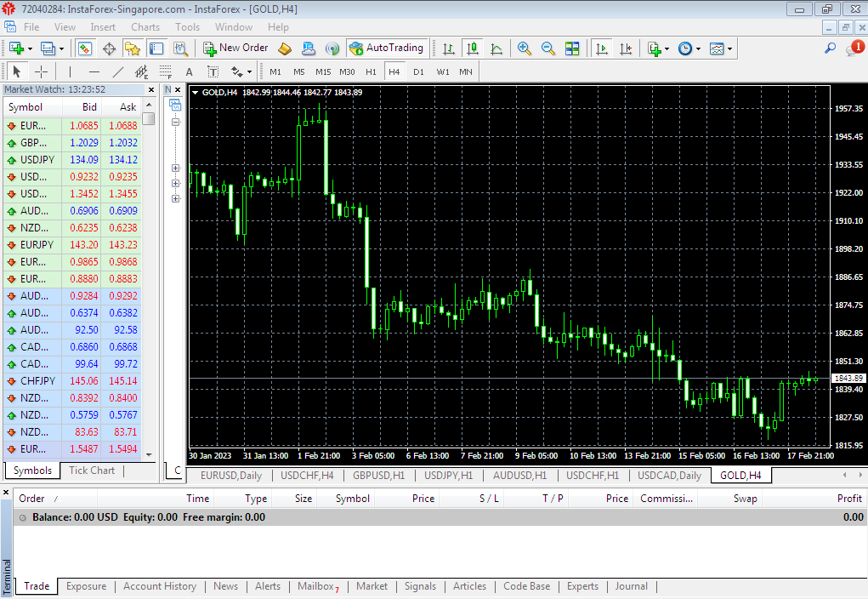
Task: Toggle AutoTrading on or off
Action: coord(387,48)
